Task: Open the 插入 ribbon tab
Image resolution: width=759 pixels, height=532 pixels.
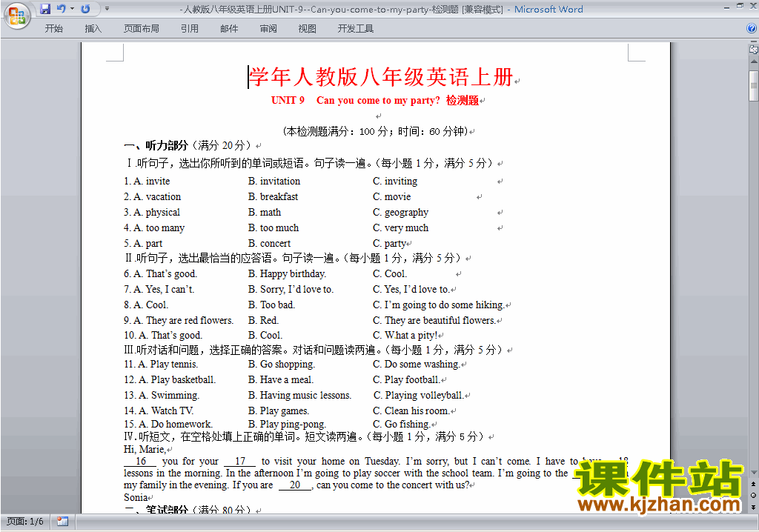Action: (x=93, y=29)
